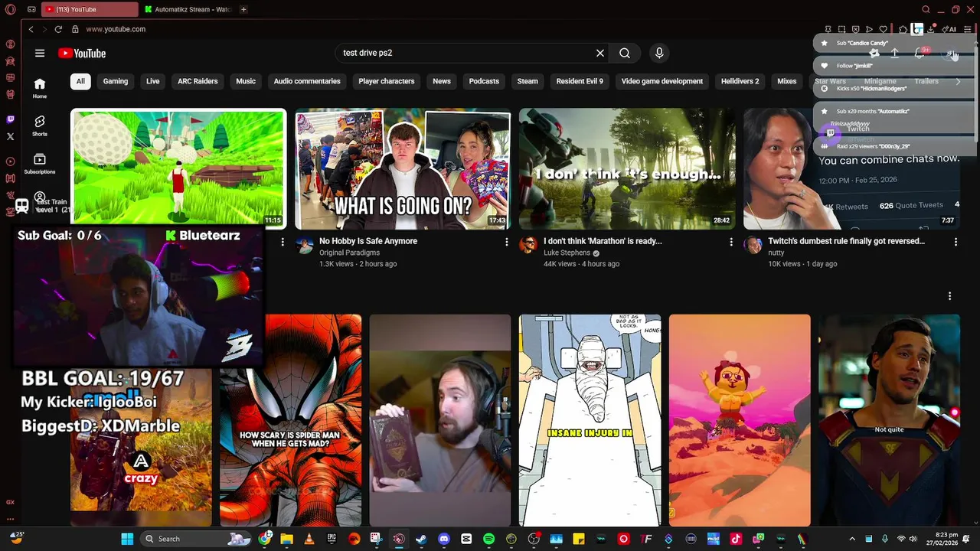This screenshot has height=551, width=980.
Task: Select the Mixes filter chip
Action: coord(787,81)
